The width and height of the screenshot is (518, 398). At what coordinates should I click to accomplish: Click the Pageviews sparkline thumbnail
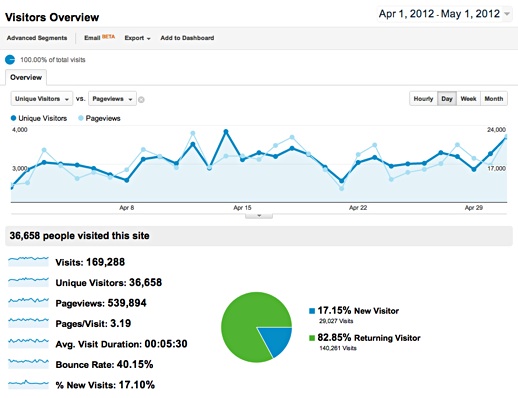click(x=28, y=302)
